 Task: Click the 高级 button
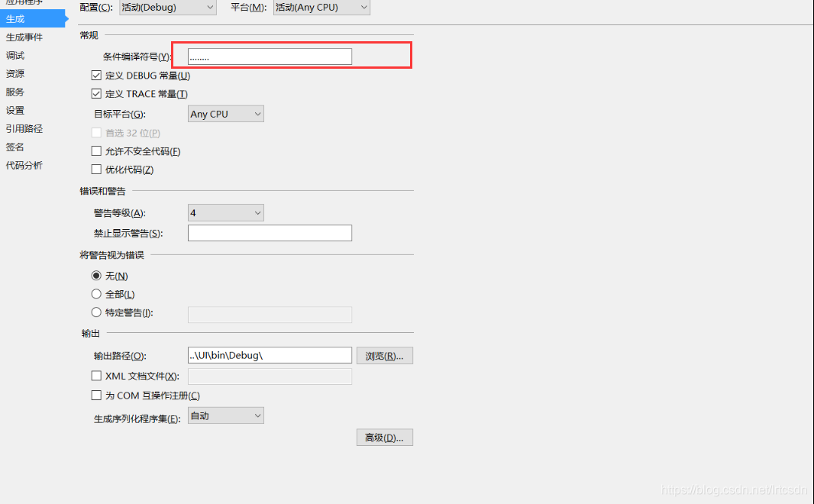[x=385, y=437]
